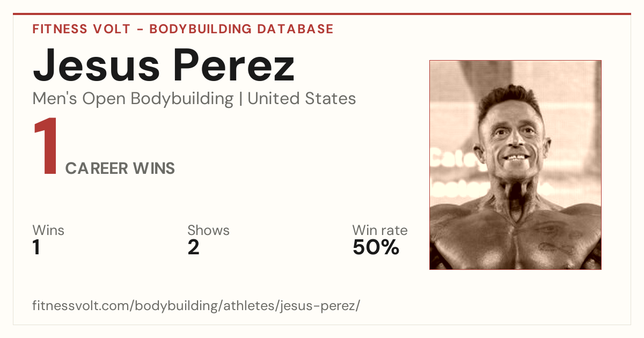Select the Shows value of 2
The width and height of the screenshot is (644, 338).
point(193,248)
